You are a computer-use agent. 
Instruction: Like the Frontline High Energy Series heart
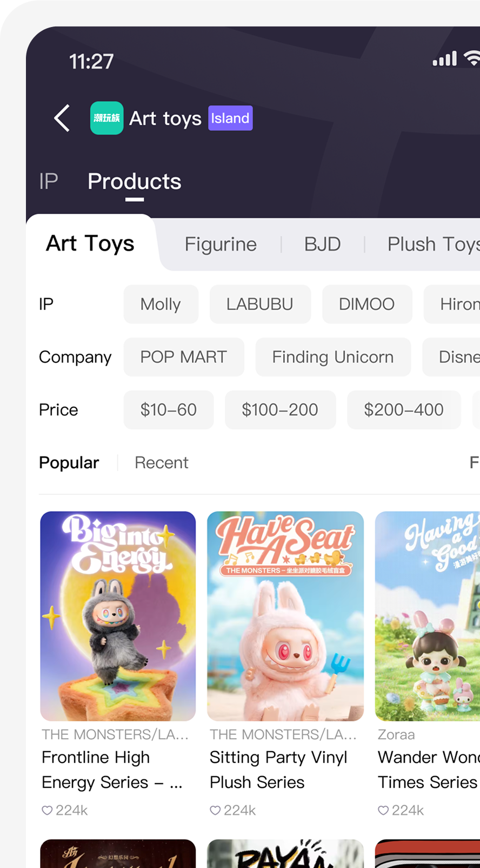coord(47,810)
